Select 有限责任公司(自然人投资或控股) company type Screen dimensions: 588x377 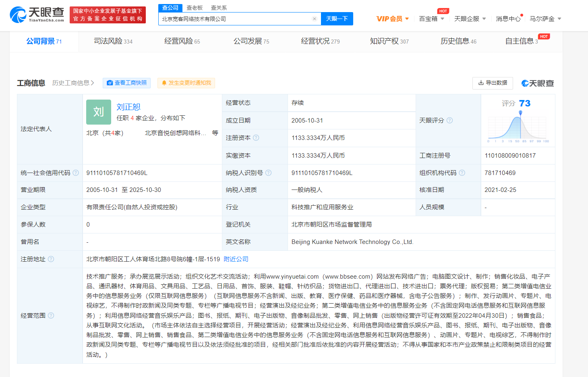(x=132, y=207)
